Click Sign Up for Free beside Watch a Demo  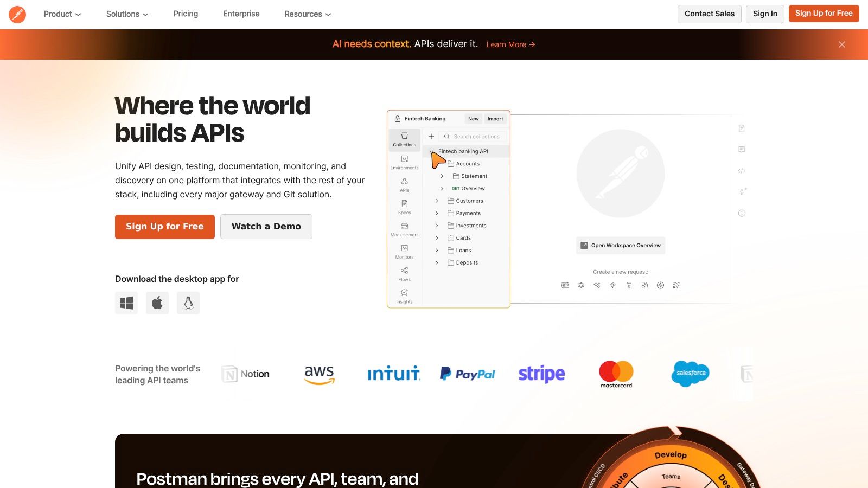click(165, 227)
